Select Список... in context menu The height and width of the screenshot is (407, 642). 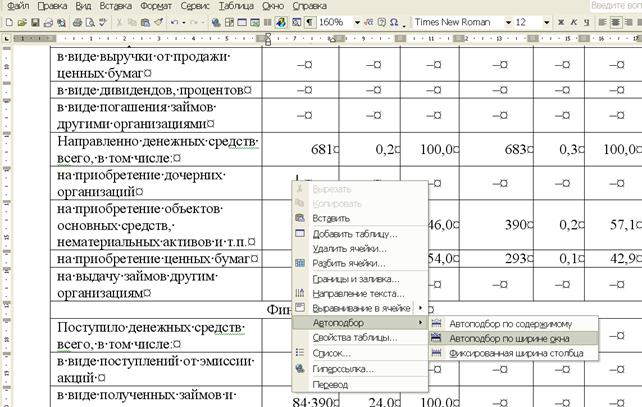[360, 353]
